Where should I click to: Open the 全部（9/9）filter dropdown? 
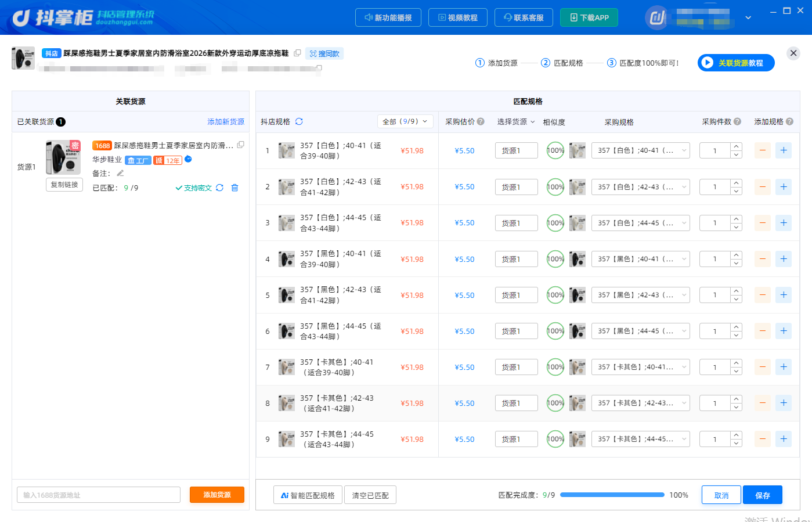click(x=405, y=121)
